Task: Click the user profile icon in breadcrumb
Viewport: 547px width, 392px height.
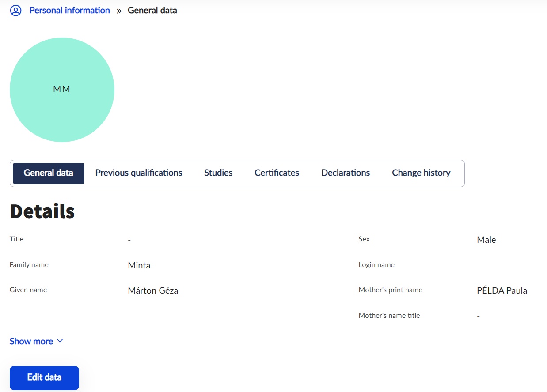Action: pos(15,11)
